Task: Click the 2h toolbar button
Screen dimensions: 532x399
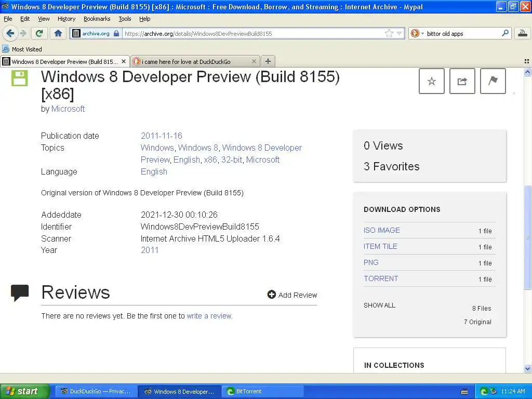Action: coord(523,33)
